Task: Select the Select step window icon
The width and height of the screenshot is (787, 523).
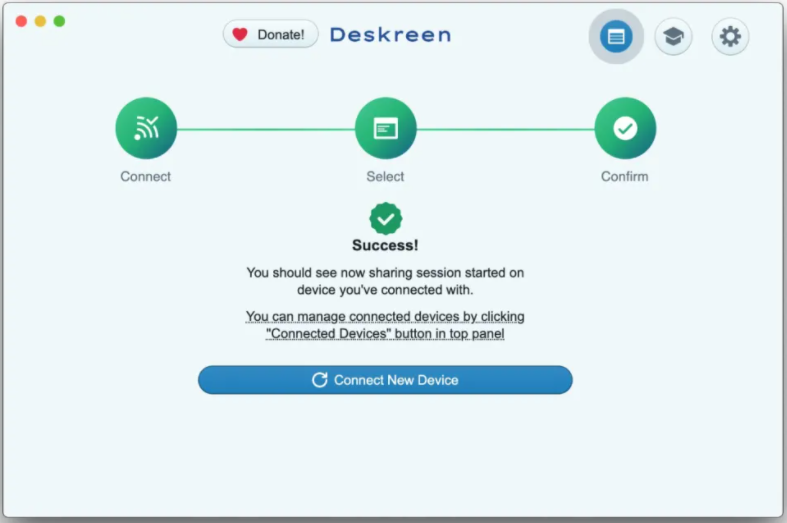Action: [385, 128]
